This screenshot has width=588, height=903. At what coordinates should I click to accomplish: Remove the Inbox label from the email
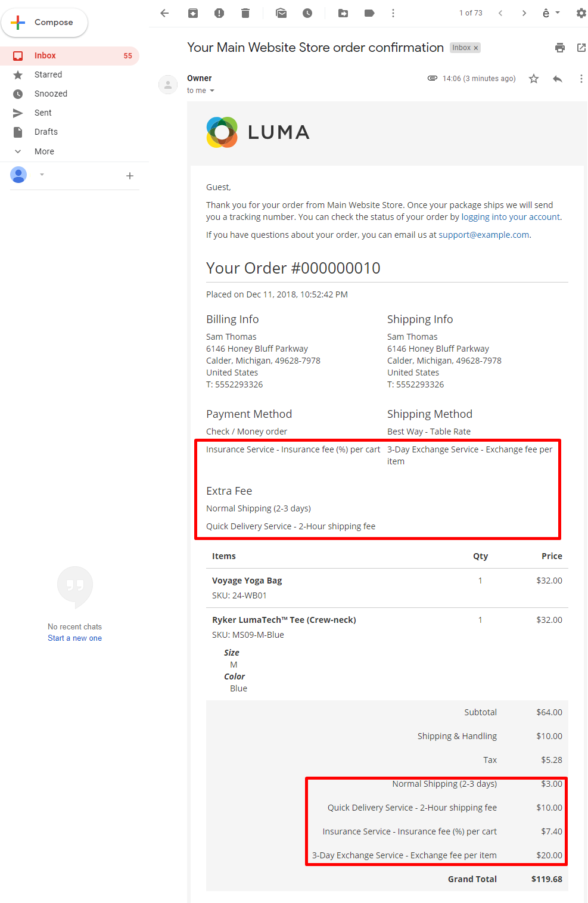476,48
